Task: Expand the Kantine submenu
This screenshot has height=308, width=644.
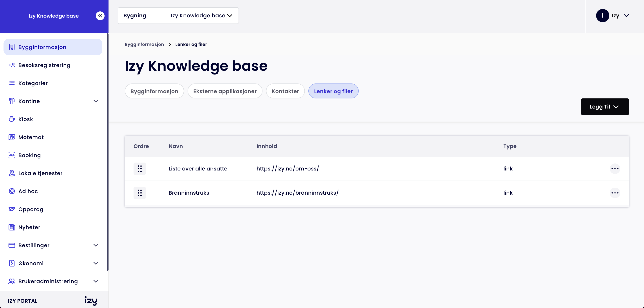Action: click(96, 101)
